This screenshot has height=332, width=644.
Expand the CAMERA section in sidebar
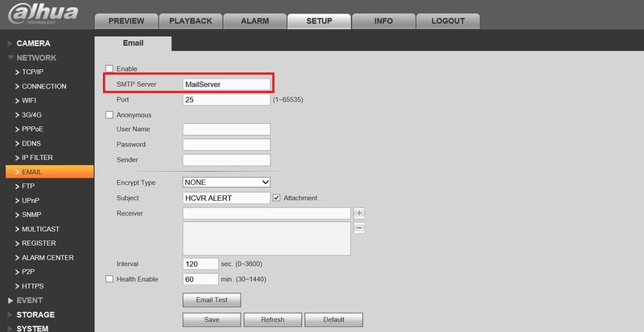[x=33, y=43]
